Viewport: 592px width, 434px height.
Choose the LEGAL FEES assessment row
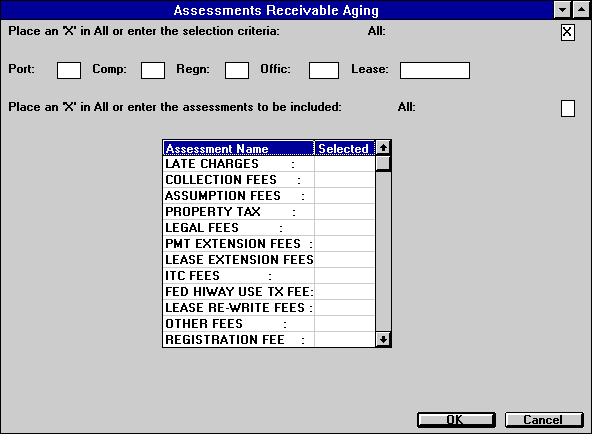(x=269, y=228)
